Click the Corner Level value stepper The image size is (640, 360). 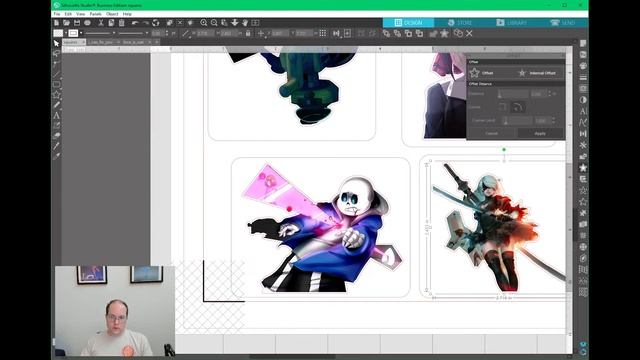[x=553, y=120]
